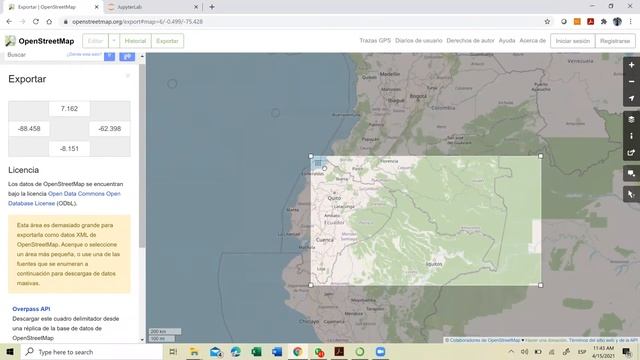The image size is (640, 360).
Task: Open the Editar dropdown arrow
Action: click(114, 41)
